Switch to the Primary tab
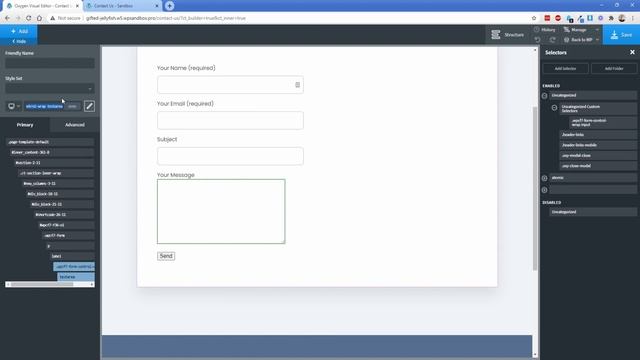This screenshot has width=640, height=360. coord(25,125)
